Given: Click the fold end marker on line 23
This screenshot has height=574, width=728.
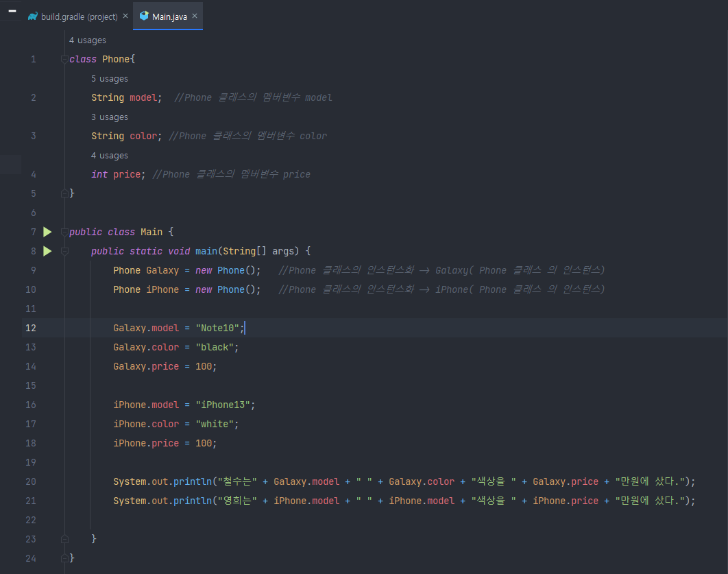Looking at the screenshot, I should click(64, 539).
